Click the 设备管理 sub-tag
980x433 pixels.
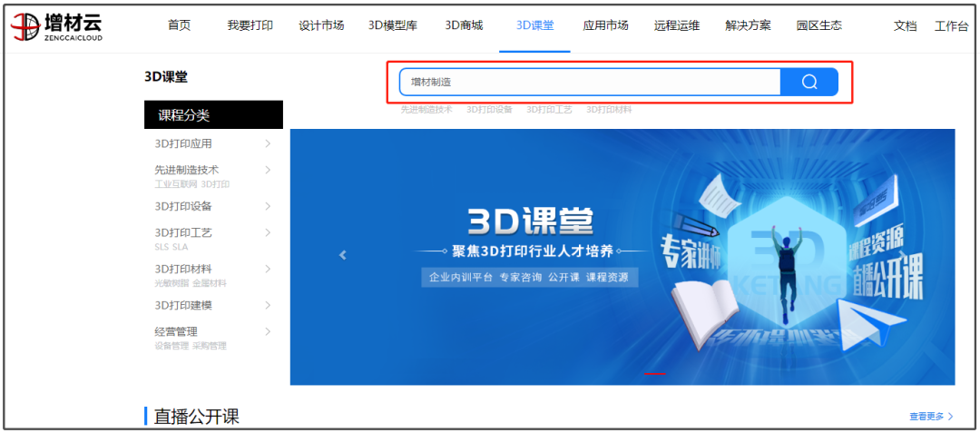(171, 346)
